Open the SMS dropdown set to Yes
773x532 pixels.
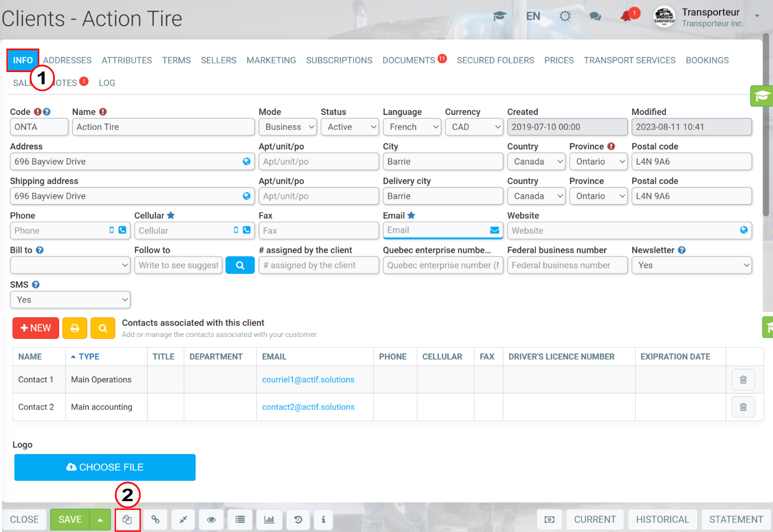(x=70, y=300)
